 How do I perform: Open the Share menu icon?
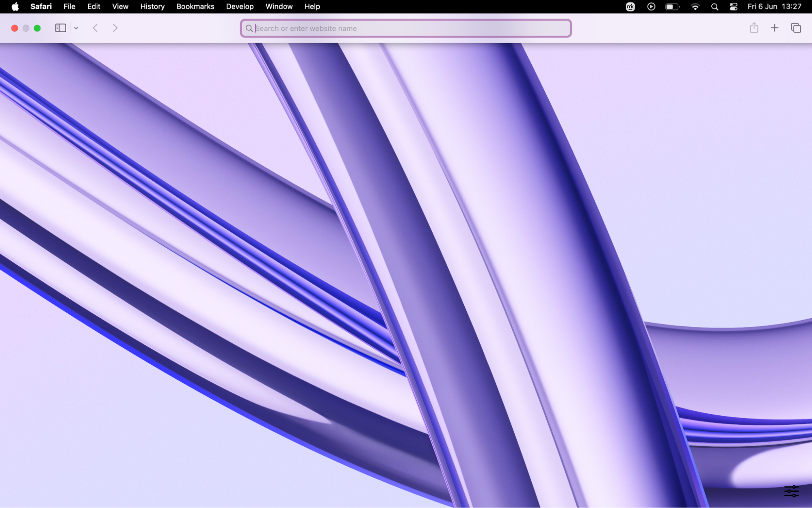[x=754, y=28]
